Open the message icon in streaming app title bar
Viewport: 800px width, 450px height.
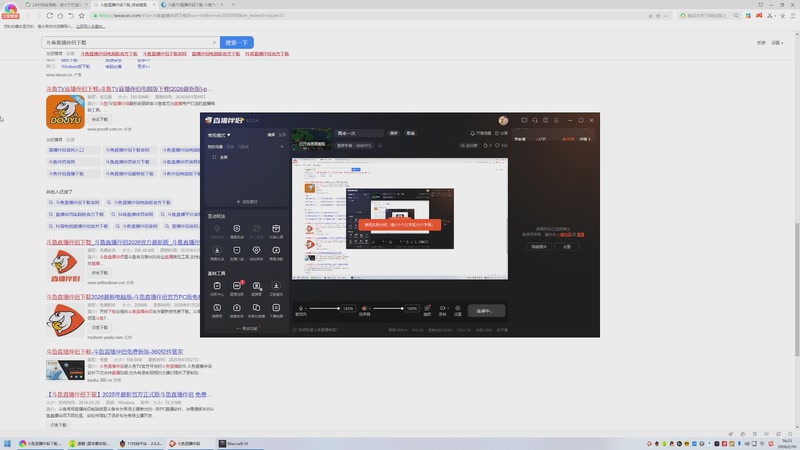pyautogui.click(x=524, y=120)
